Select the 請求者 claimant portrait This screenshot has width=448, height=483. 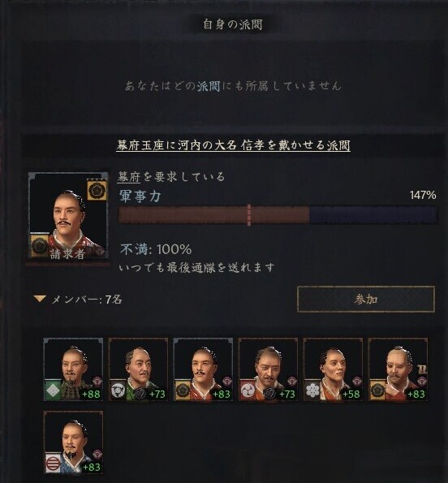coord(68,216)
